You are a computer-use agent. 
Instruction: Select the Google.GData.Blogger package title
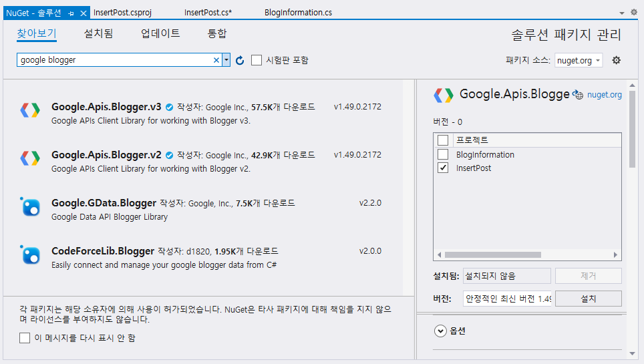coord(104,203)
